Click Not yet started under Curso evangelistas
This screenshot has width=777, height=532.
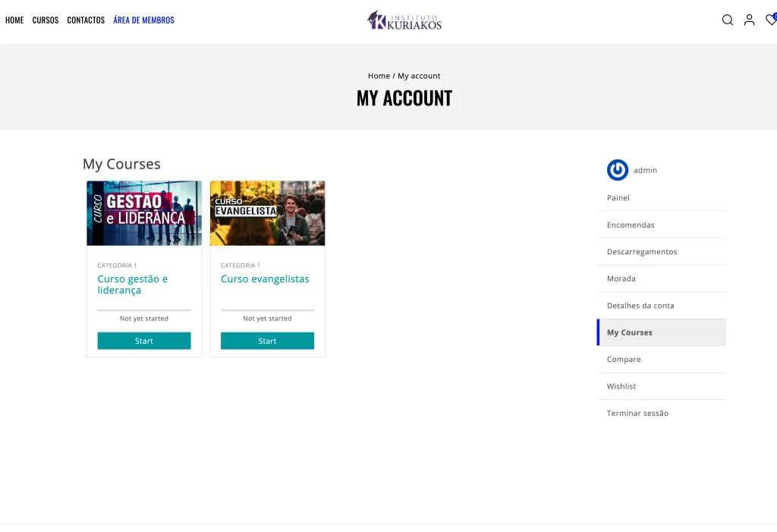point(268,318)
